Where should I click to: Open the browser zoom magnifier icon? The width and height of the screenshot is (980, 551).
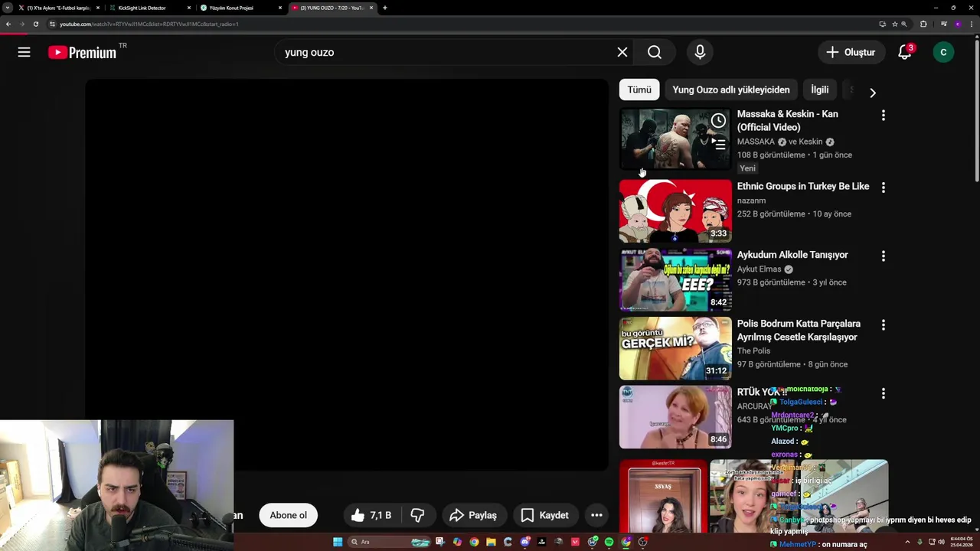point(904,24)
